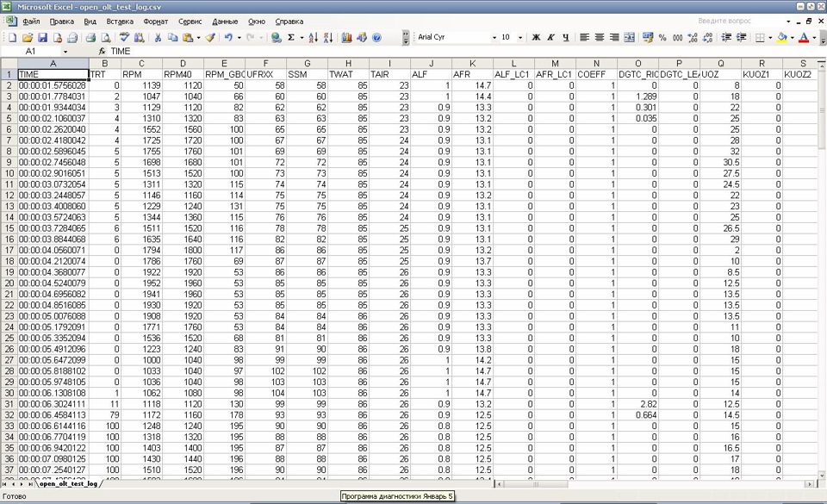Open a file with the folder icon
Screen dimensions: 827x504
coord(28,37)
